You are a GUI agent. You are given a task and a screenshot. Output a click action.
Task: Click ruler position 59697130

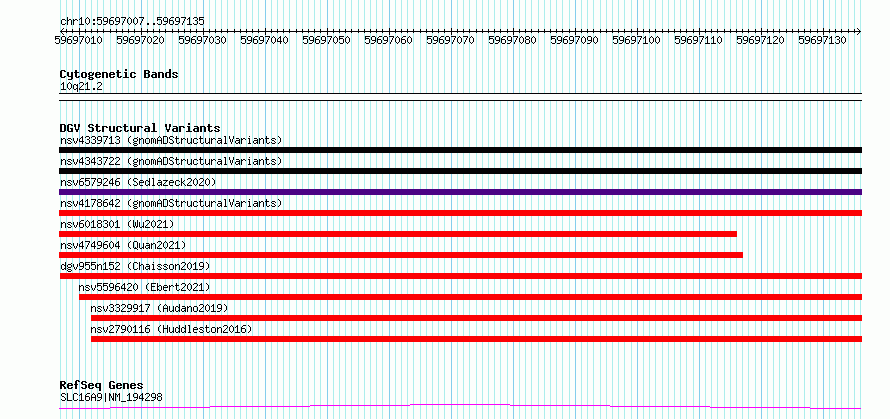822,40
